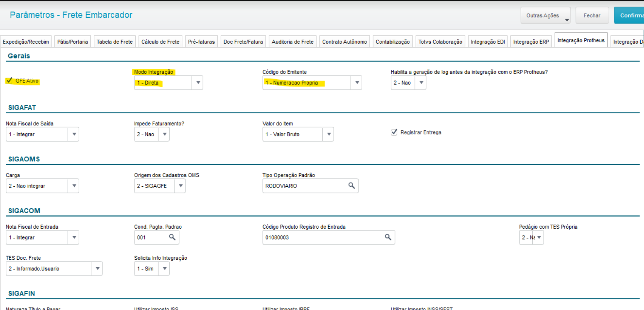
Task: Open the Nota Fiscal de Entrada dropdown
Action: 73,237
